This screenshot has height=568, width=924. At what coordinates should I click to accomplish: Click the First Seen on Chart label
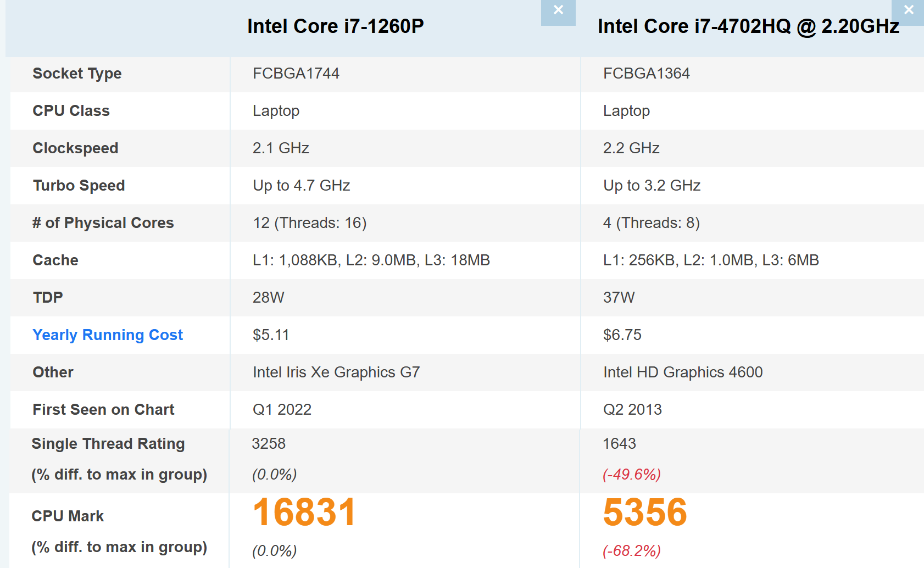click(x=103, y=409)
